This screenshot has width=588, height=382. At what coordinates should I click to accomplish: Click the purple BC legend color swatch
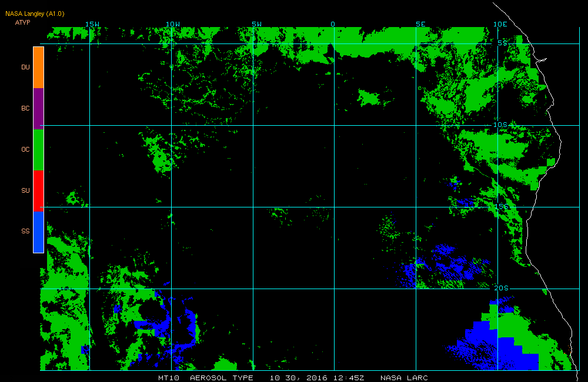39,109
